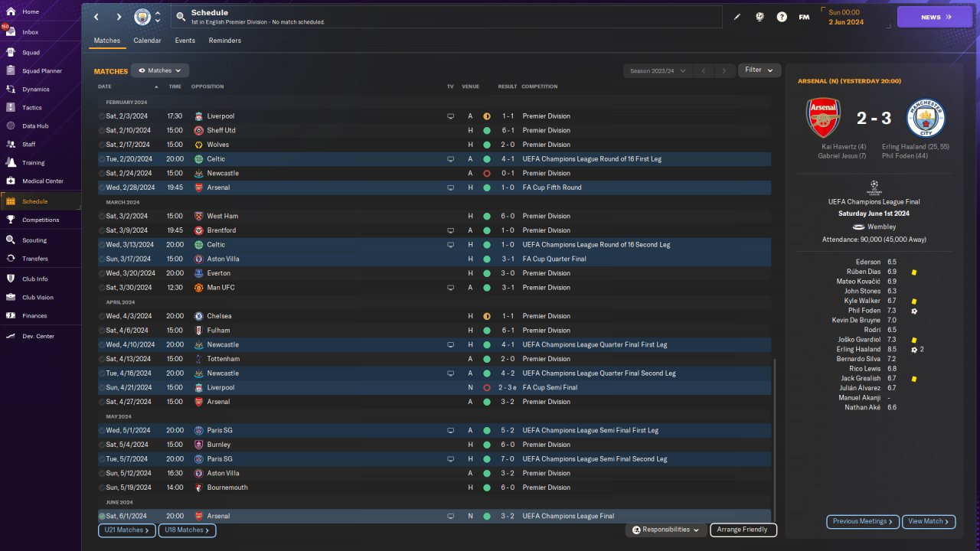Viewport: 980px width, 551px height.
Task: Open the Inbox
Action: click(40, 32)
